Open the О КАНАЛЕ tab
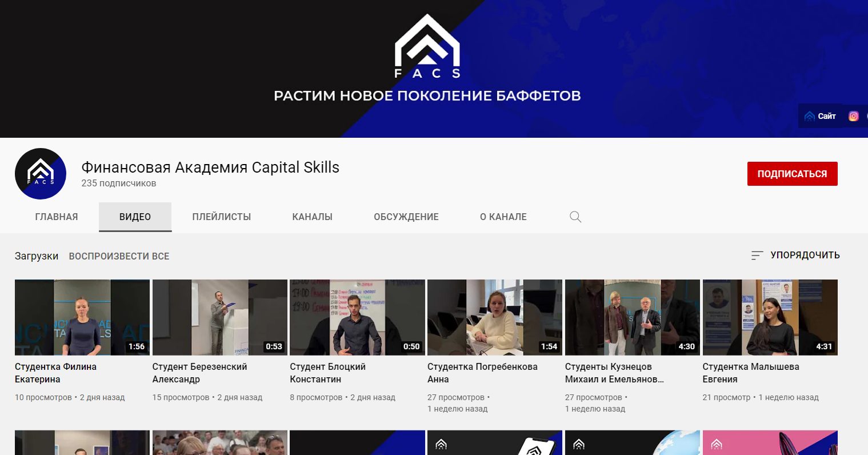This screenshot has width=868, height=455. click(x=503, y=217)
